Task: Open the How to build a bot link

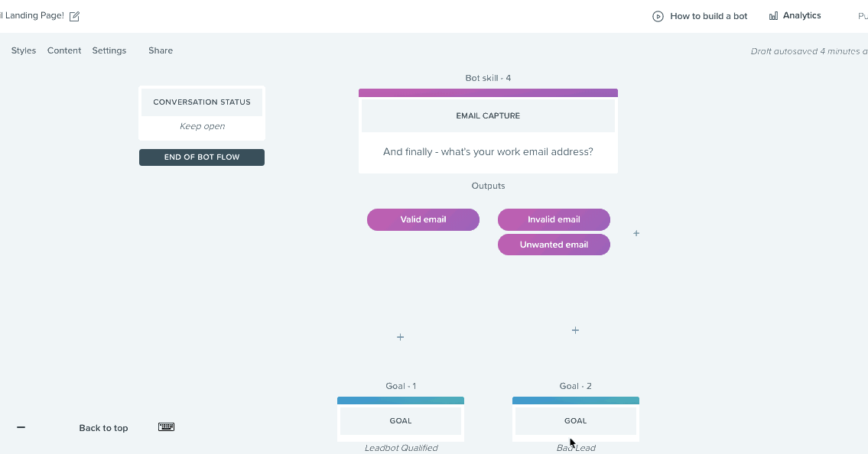Action: (x=709, y=16)
